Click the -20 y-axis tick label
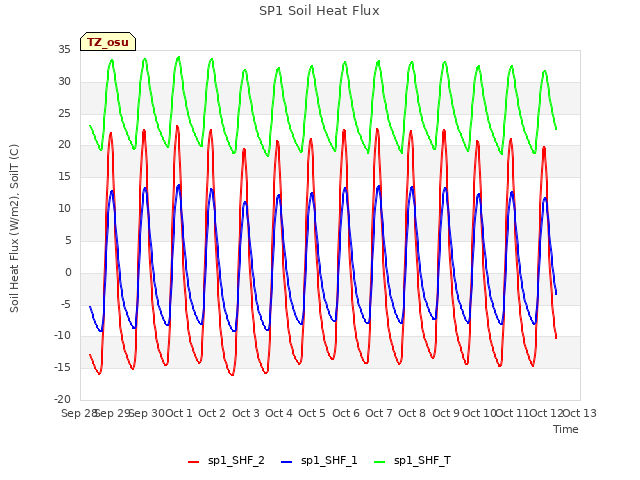The image size is (640, 480). pyautogui.click(x=62, y=399)
